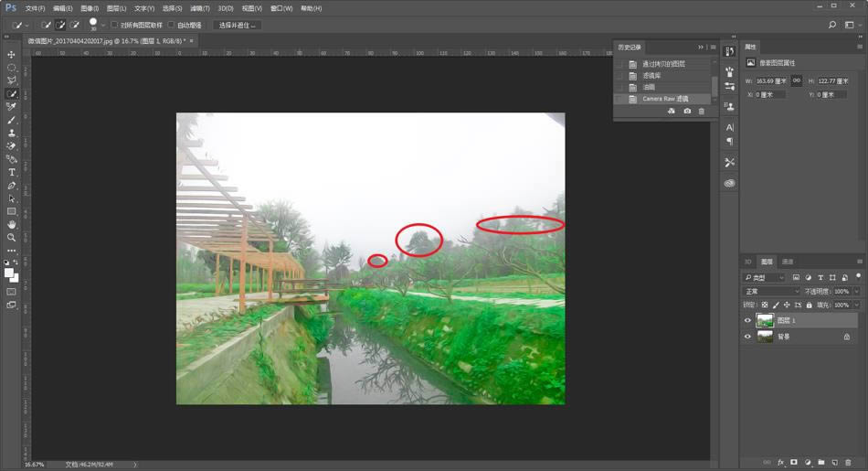This screenshot has width=868, height=471.
Task: Select the Hand tool
Action: pos(12,224)
